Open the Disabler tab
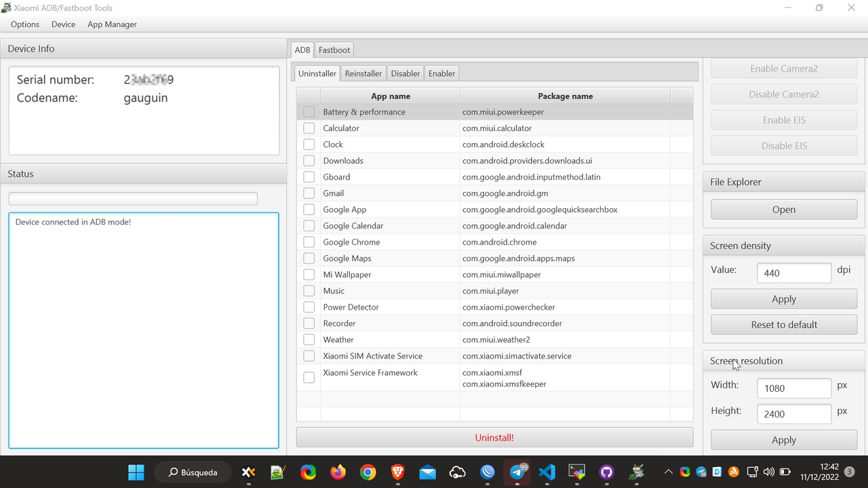The width and height of the screenshot is (868, 488). click(x=406, y=73)
